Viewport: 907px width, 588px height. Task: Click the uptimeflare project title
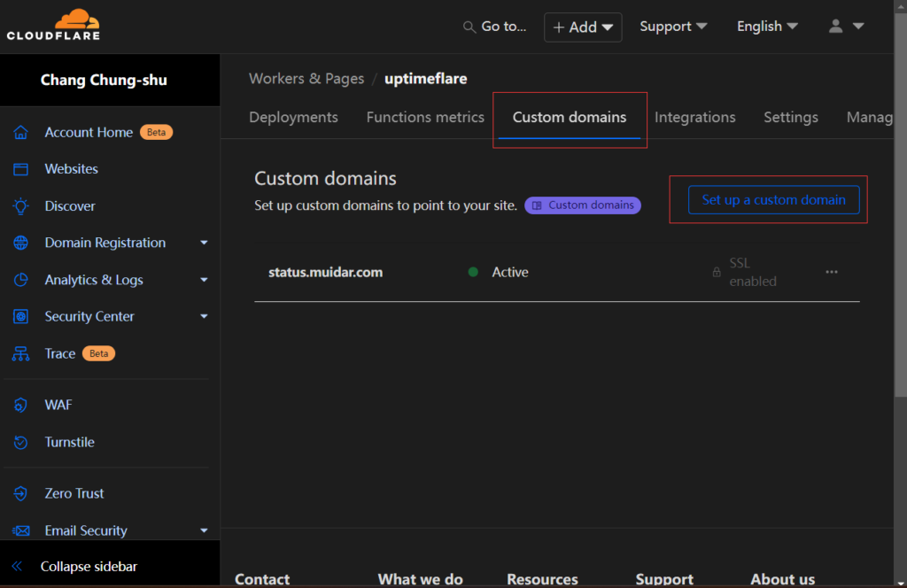click(x=426, y=79)
